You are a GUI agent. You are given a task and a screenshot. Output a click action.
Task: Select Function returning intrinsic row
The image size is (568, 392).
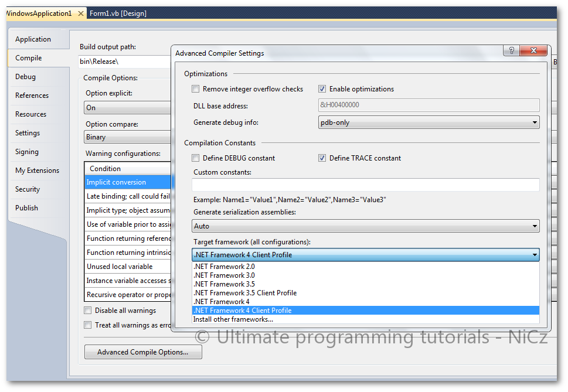coord(128,253)
